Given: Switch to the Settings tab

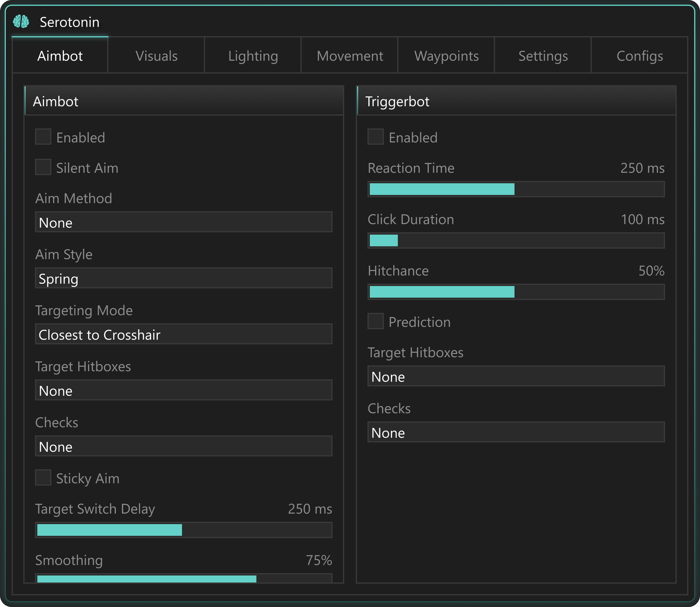Looking at the screenshot, I should (543, 55).
